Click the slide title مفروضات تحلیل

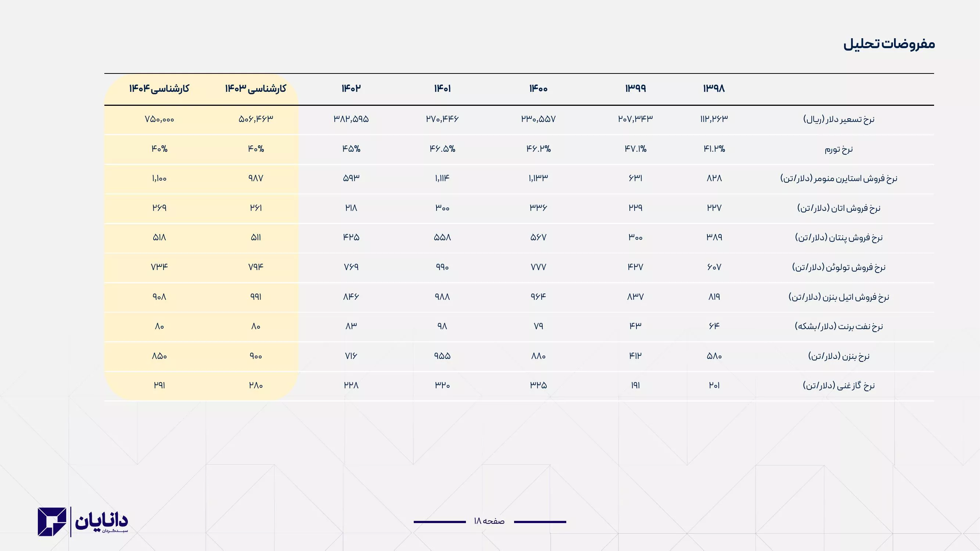pyautogui.click(x=889, y=44)
